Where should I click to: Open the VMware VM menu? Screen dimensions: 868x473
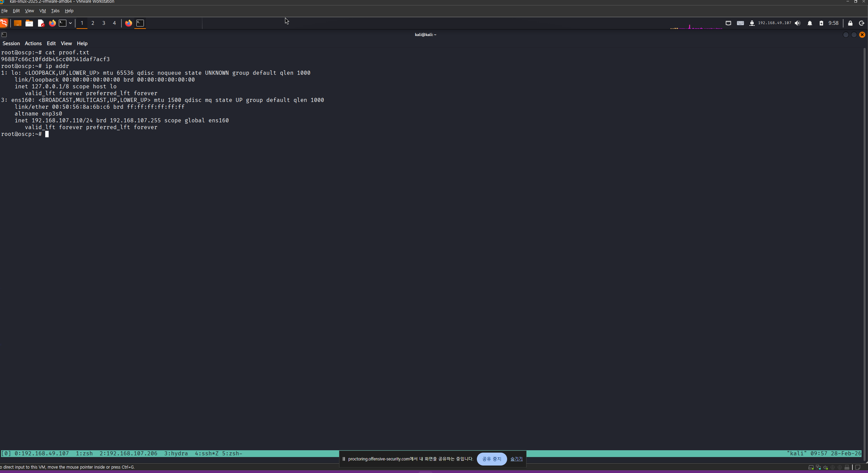pyautogui.click(x=43, y=11)
